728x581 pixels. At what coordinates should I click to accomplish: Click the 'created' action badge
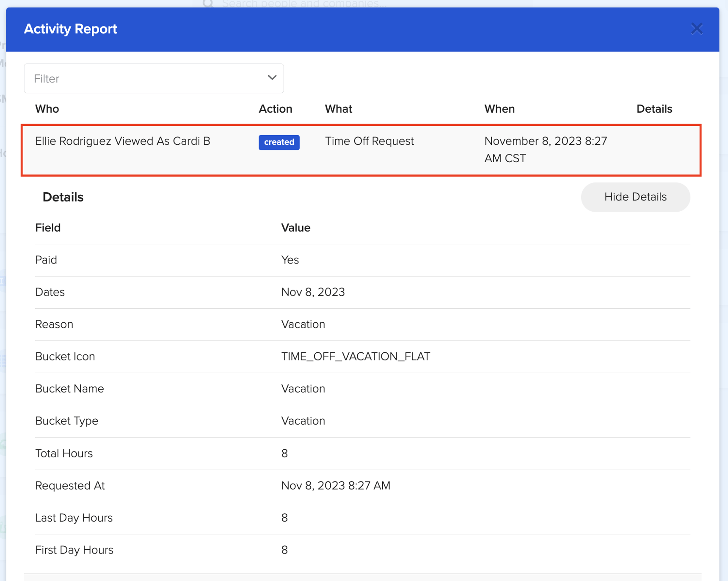click(279, 142)
